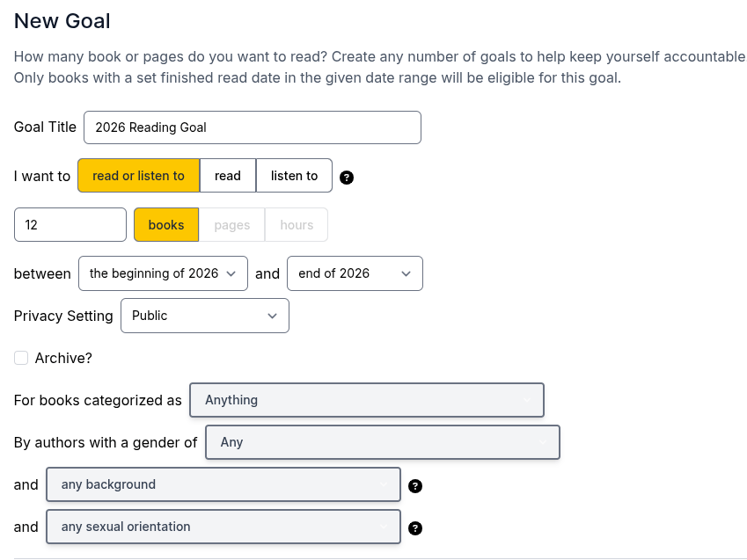Select the read or listen to option
747x560 pixels.
139,176
